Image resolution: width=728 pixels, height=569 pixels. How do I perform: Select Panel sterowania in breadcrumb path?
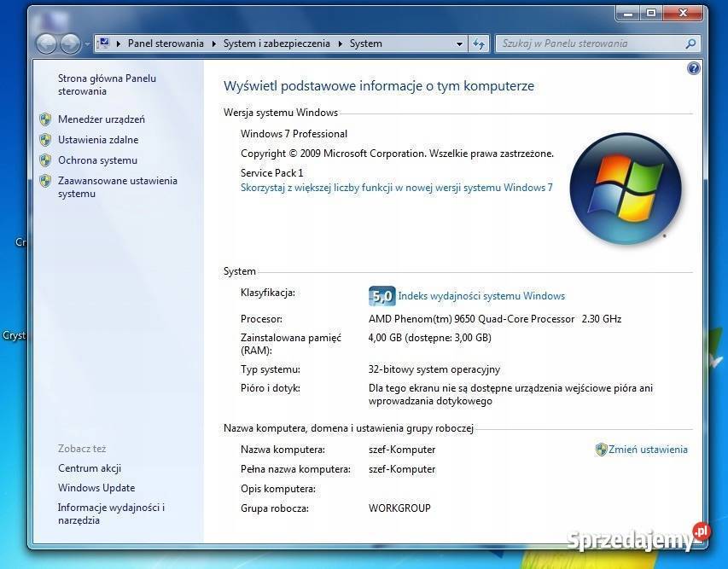point(166,44)
